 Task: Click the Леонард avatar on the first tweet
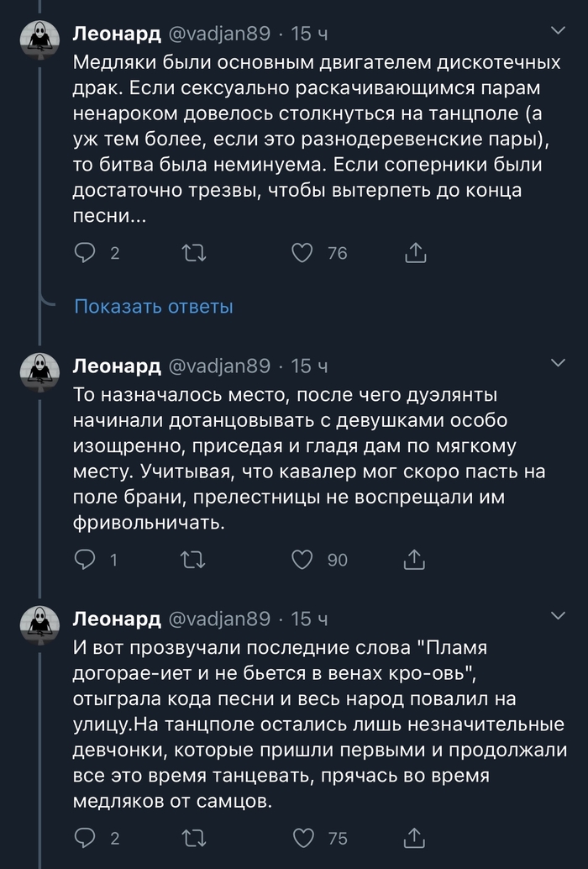(x=39, y=39)
